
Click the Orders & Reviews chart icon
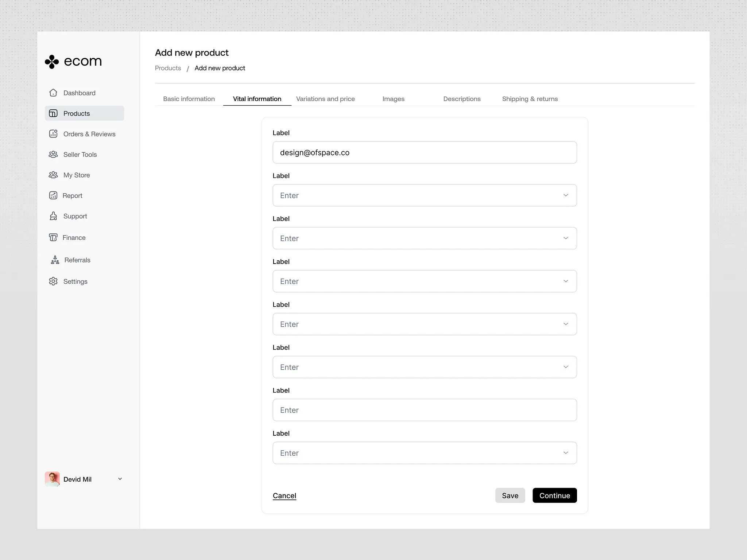[x=53, y=134]
